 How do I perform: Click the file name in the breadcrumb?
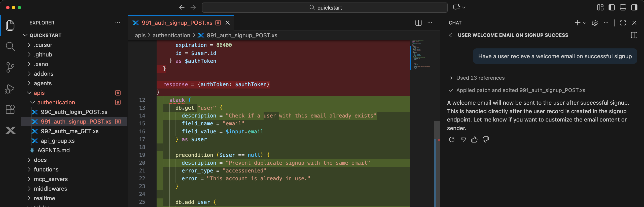tap(242, 35)
